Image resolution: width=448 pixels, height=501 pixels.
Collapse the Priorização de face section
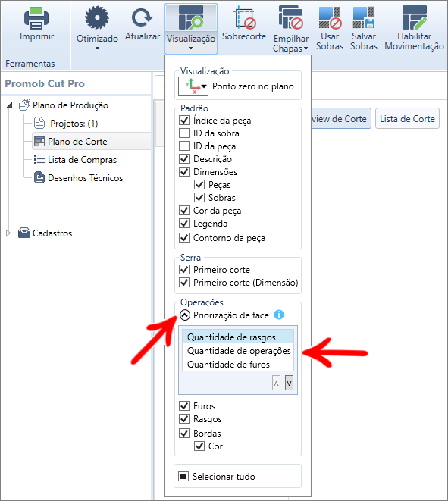[x=185, y=315]
